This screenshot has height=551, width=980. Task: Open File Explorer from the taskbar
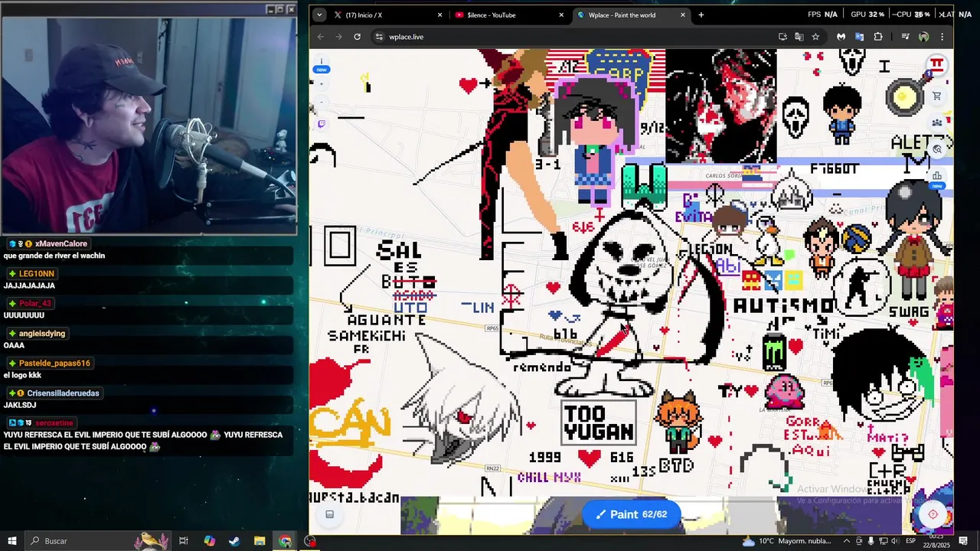tap(260, 541)
